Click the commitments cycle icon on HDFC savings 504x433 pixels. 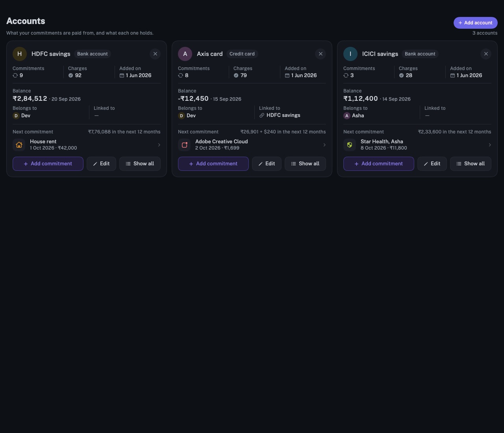[x=15, y=76]
